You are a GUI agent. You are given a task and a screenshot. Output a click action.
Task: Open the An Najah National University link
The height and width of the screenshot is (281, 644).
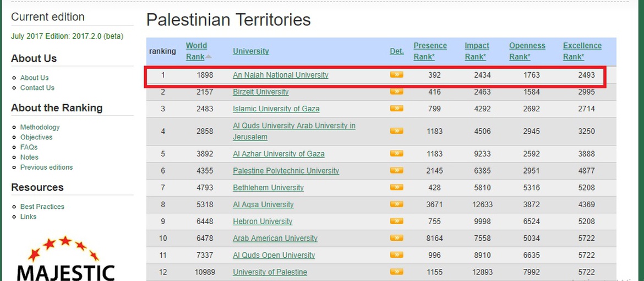click(281, 75)
